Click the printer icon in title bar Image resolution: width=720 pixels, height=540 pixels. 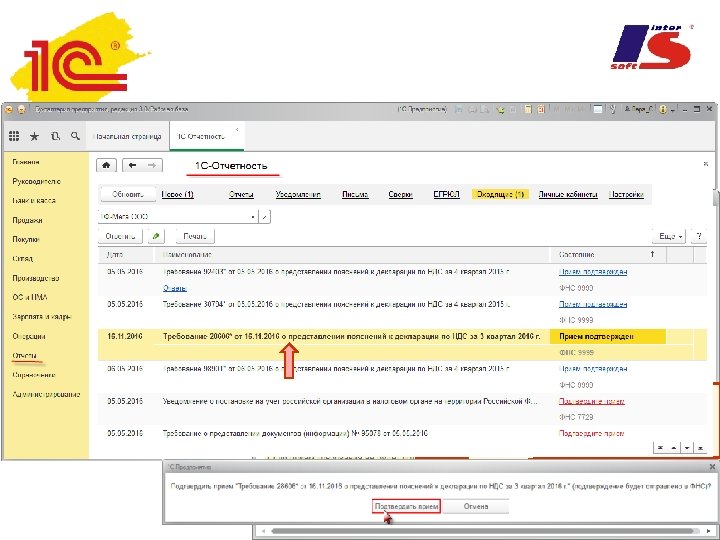472,109
